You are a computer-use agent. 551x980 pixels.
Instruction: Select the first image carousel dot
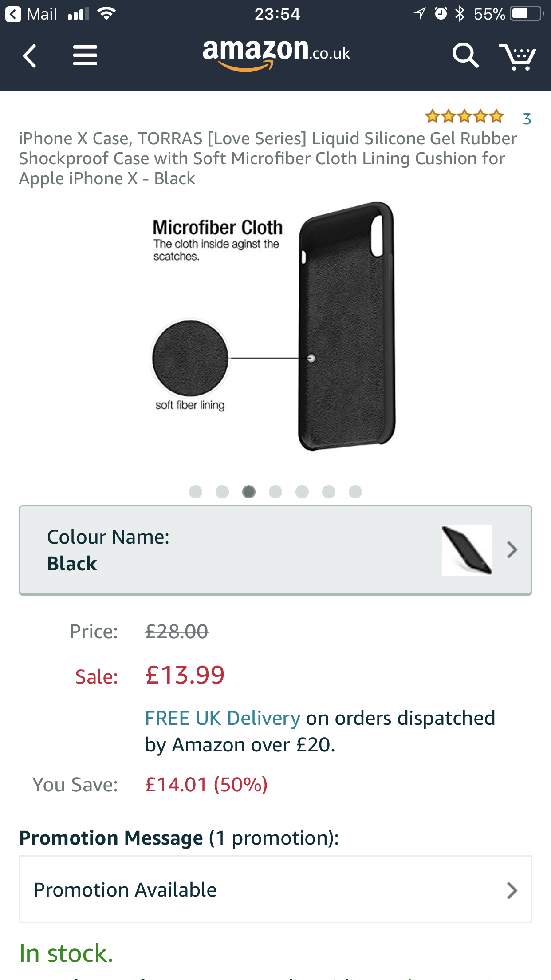point(196,492)
